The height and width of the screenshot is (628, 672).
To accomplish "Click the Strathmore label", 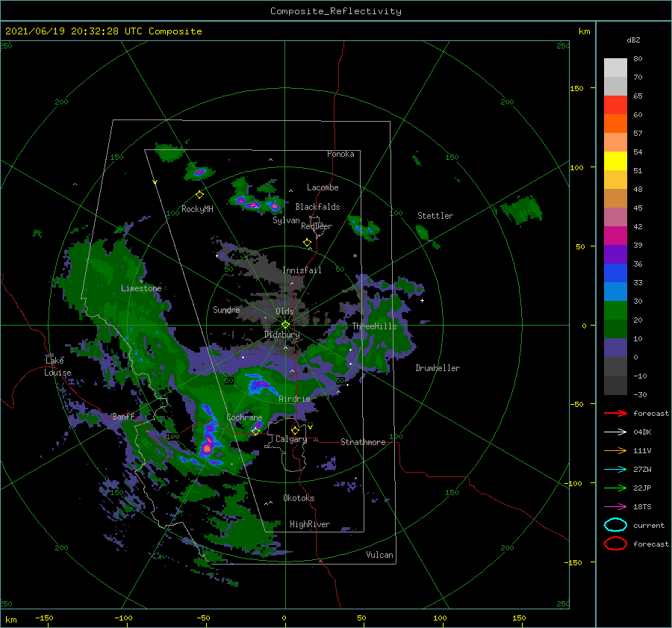I will coord(363,442).
